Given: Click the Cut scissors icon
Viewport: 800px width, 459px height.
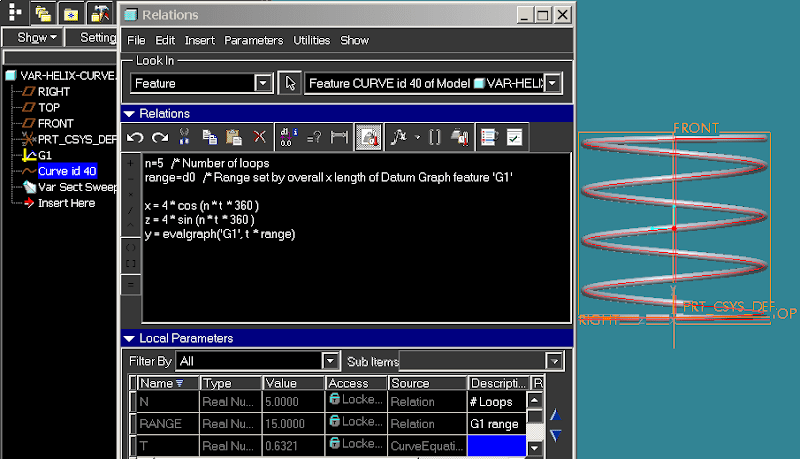Looking at the screenshot, I should pyautogui.click(x=184, y=137).
